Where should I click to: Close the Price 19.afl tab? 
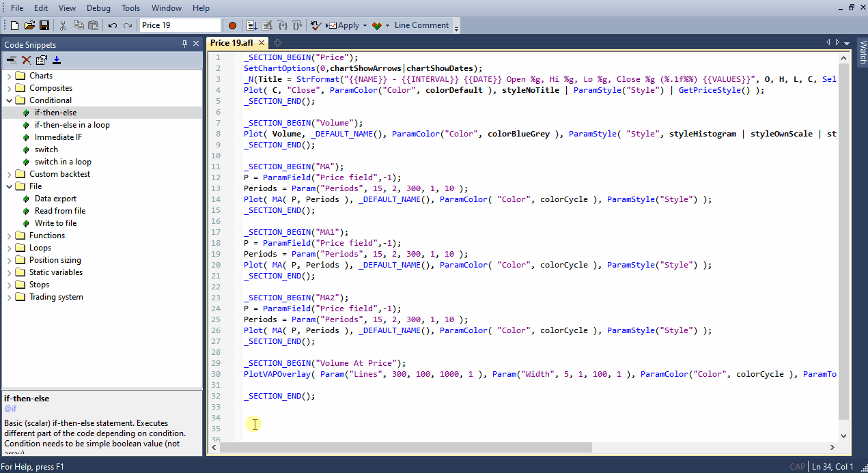click(x=262, y=43)
